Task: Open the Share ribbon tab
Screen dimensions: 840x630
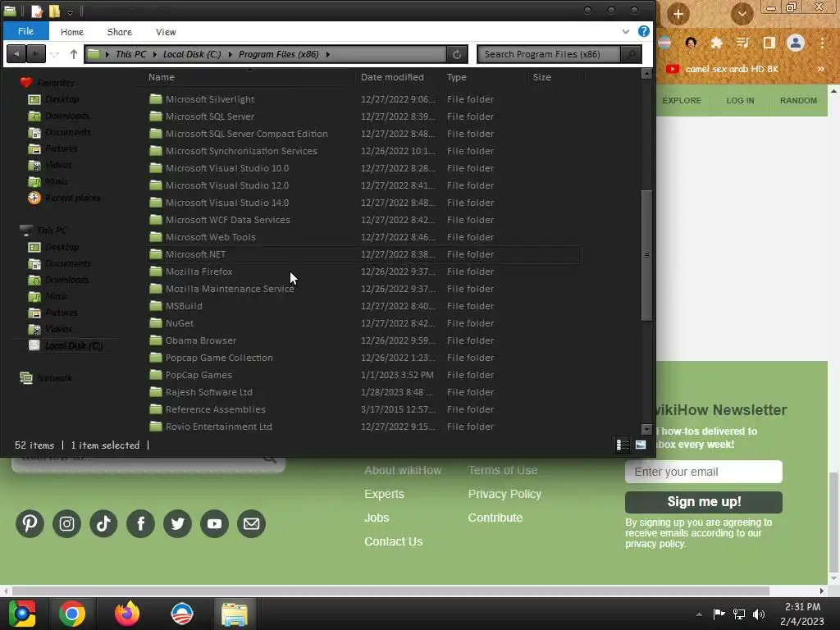Action: point(119,32)
